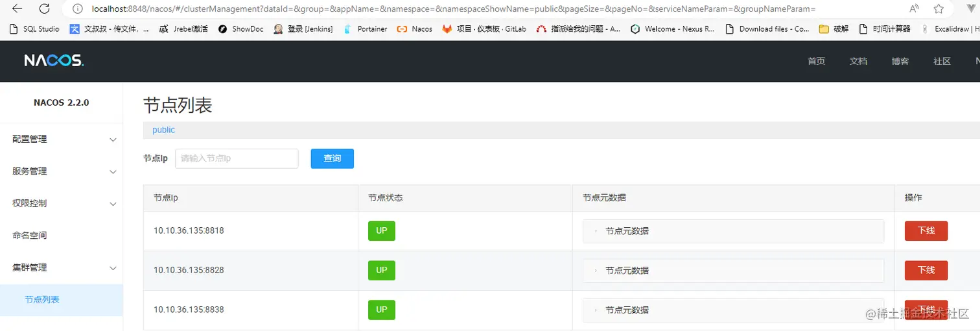Open the Excalidraw bookmark
Viewport: 980px width, 331px height.
pos(950,29)
